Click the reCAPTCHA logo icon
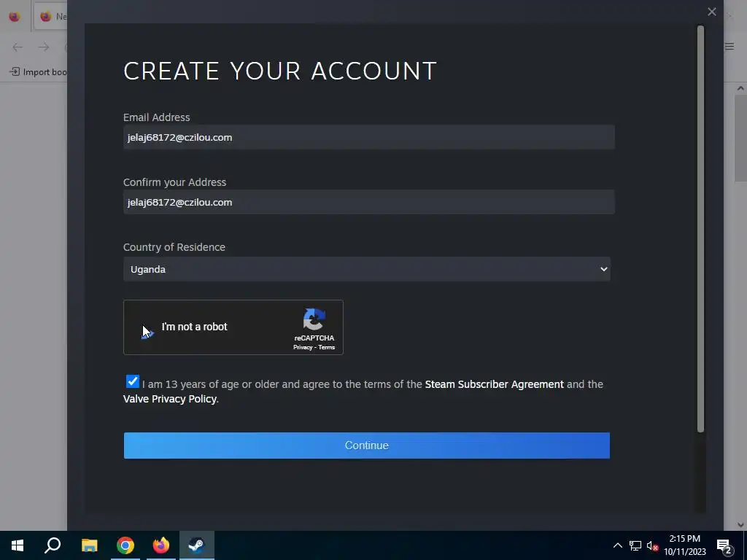This screenshot has width=747, height=560. pos(314,319)
